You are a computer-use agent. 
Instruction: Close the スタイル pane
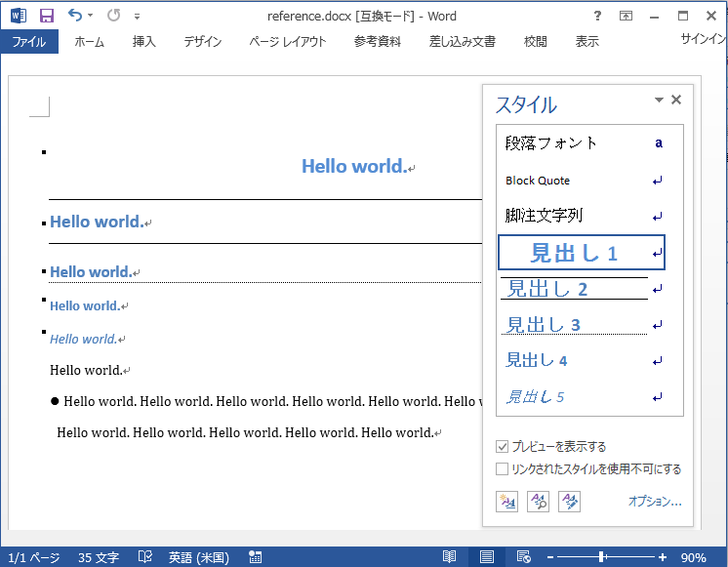pyautogui.click(x=676, y=100)
